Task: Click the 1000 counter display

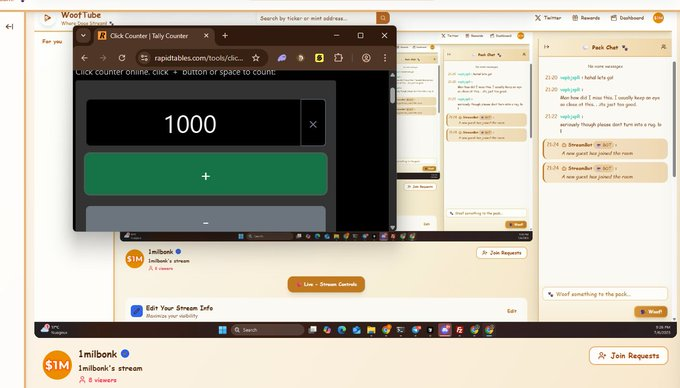Action: (193, 123)
